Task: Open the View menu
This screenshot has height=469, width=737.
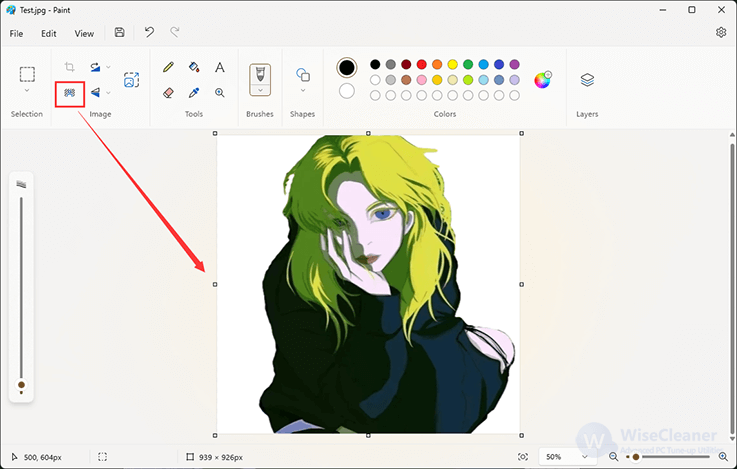Action: pyautogui.click(x=84, y=33)
